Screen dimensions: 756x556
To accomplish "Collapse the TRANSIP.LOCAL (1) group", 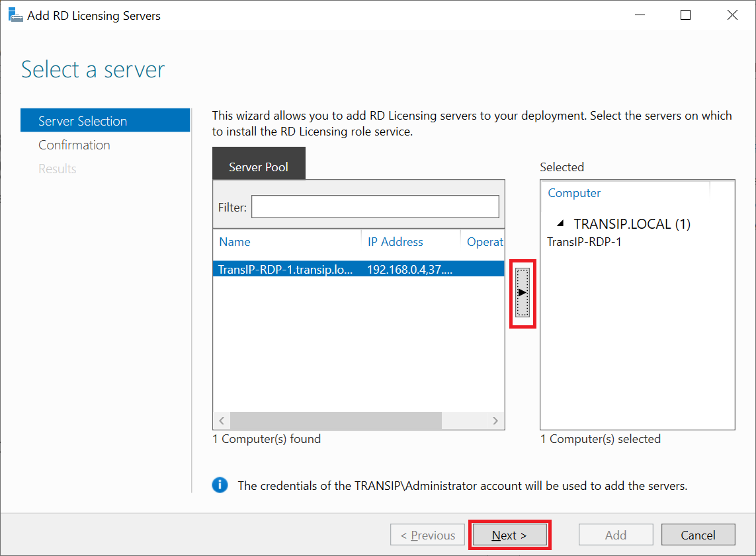I will tap(561, 224).
